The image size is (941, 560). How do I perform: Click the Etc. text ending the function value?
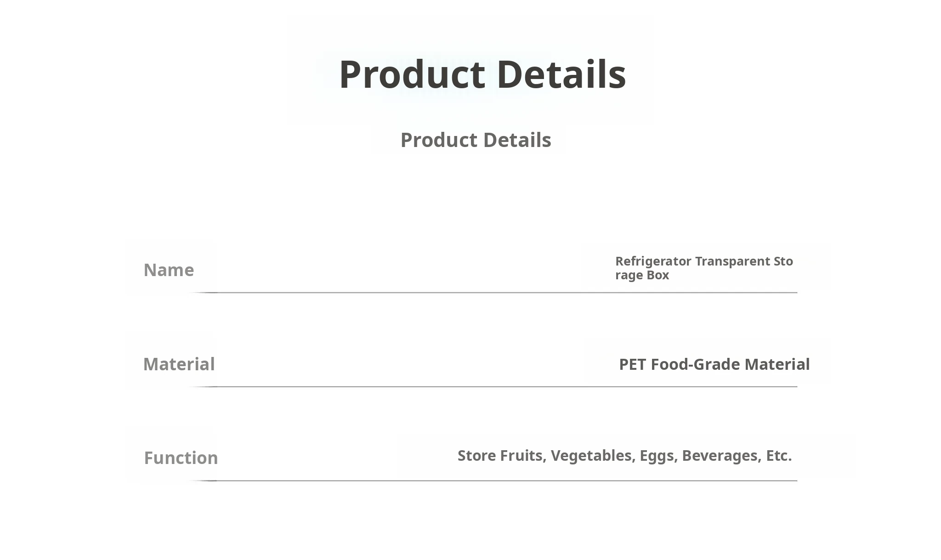pos(779,456)
